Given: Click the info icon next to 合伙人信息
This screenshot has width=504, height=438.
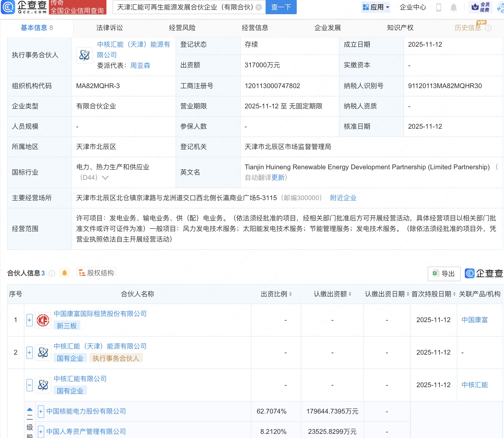Looking at the screenshot, I should click(52, 273).
